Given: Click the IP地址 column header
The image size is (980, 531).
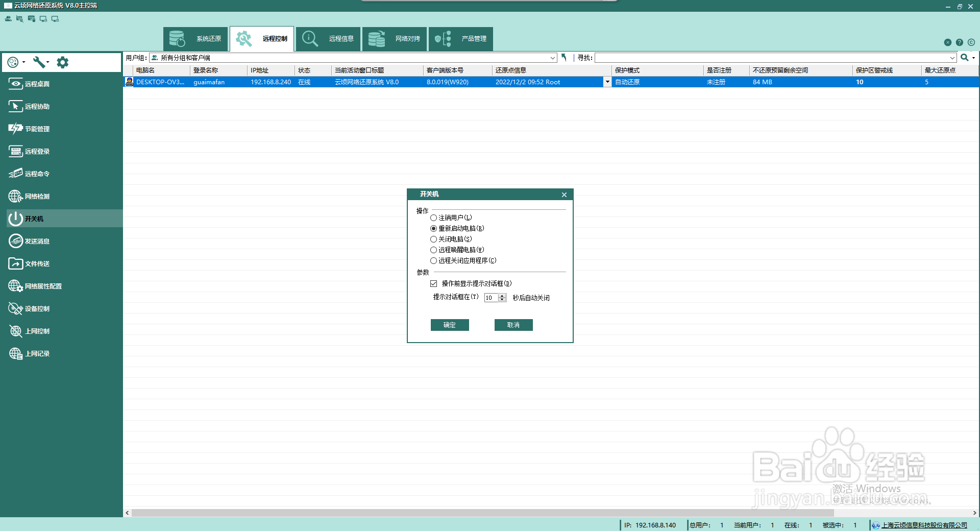Looking at the screenshot, I should tap(271, 70).
